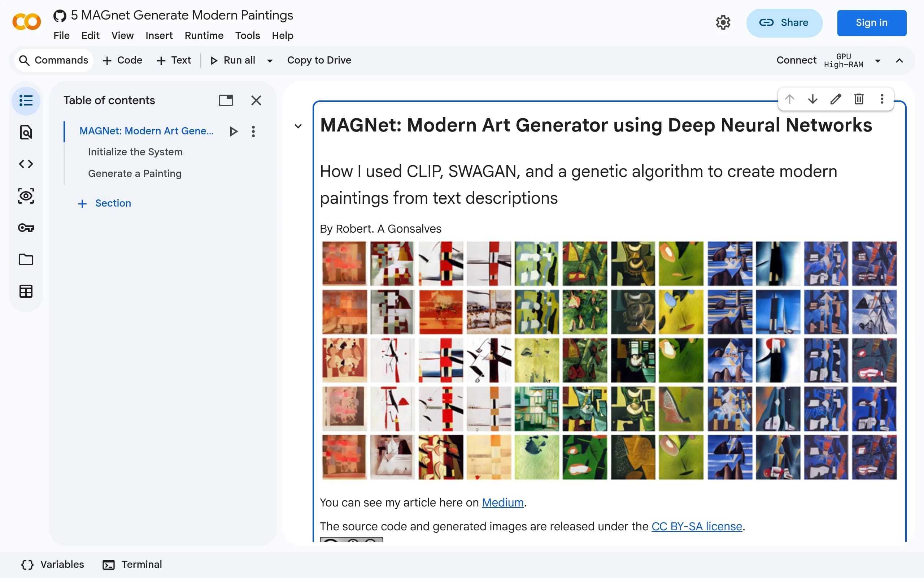This screenshot has height=578, width=924.
Task: Click the 'By Robert. A Gonsalves' text
Action: pyautogui.click(x=380, y=229)
